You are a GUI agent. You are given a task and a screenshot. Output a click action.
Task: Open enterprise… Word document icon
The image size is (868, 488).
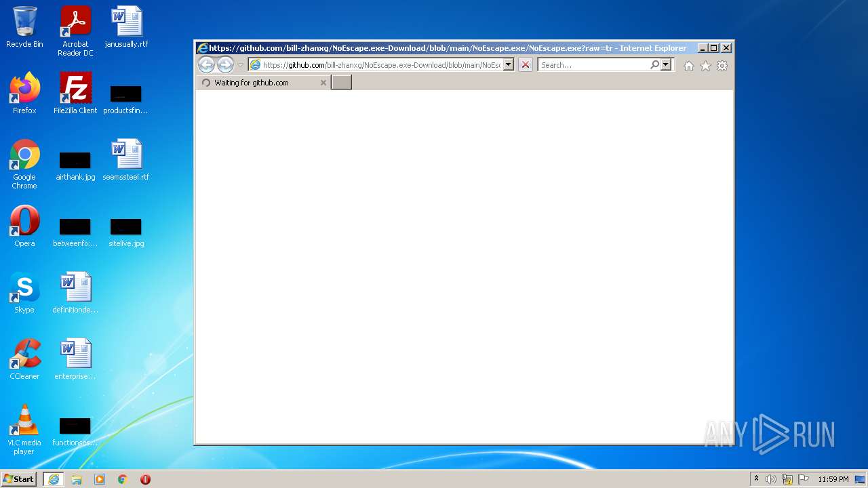(x=75, y=360)
